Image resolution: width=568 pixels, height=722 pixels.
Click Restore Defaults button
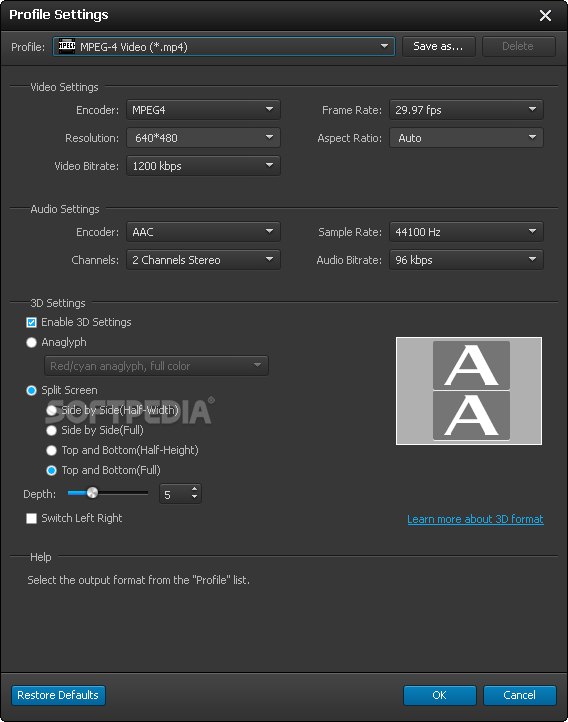pos(58,695)
